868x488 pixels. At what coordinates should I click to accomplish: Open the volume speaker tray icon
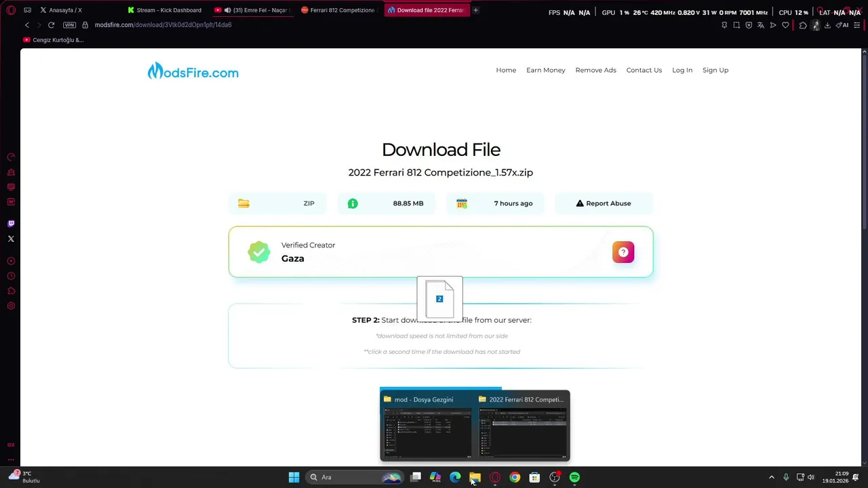[811, 477]
